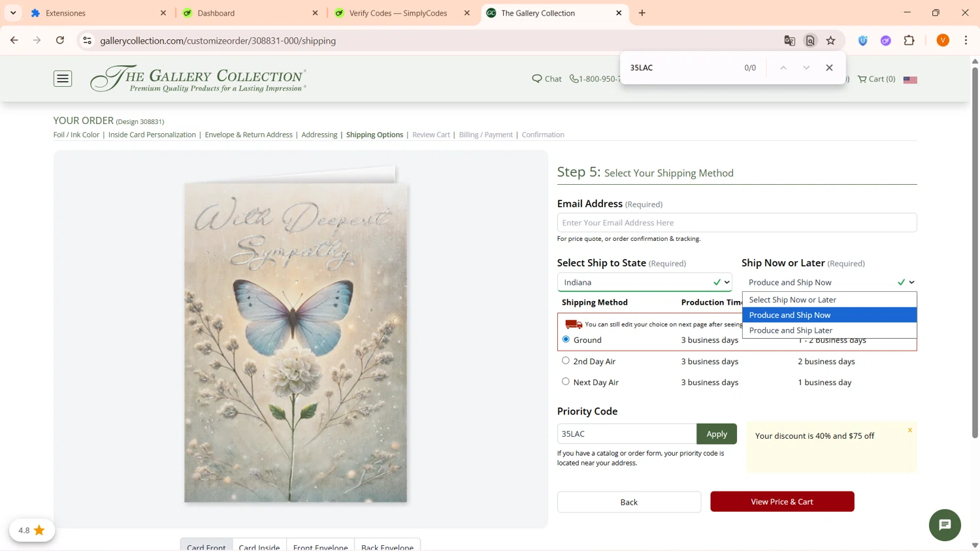Open the floating chat bubble
Viewport: 980px width, 551px height.
945,525
